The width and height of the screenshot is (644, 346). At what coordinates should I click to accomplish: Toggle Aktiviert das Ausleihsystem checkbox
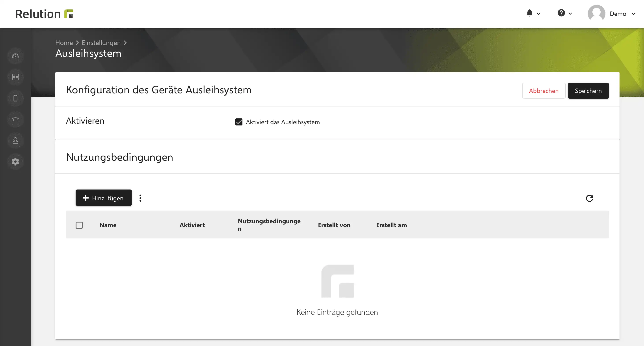pos(239,122)
